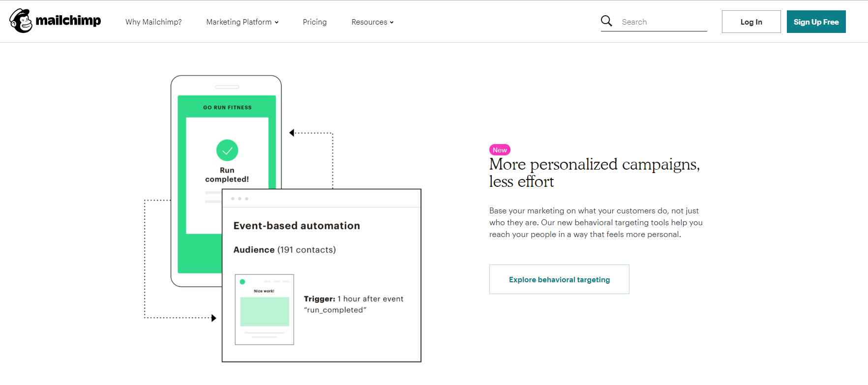
Task: Click the 'Audience (191 contacts)' text
Action: pyautogui.click(x=285, y=250)
